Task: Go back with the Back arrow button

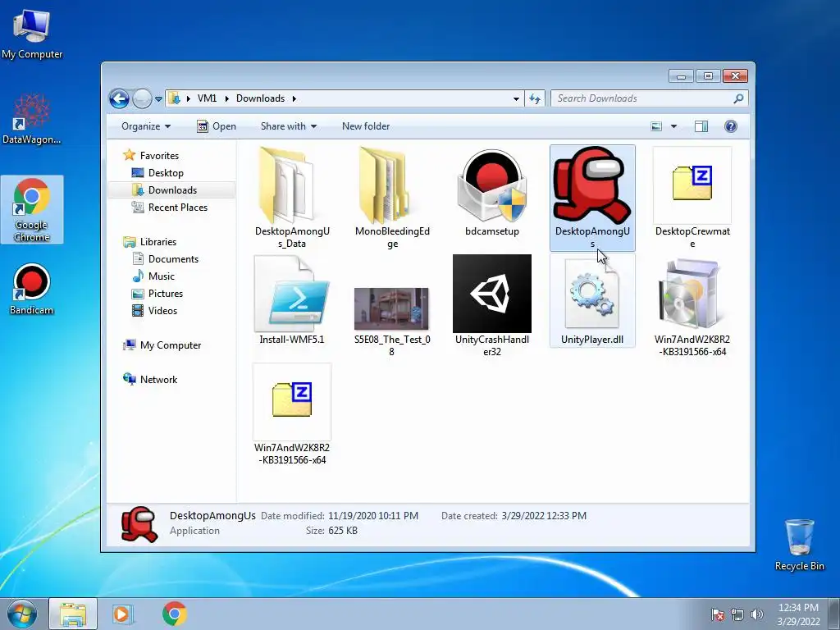Action: (119, 98)
